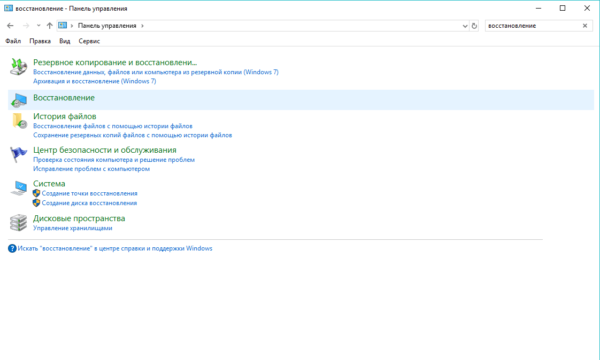This screenshot has height=360, width=600.
Task: Click the Система computer icon
Action: tap(19, 188)
